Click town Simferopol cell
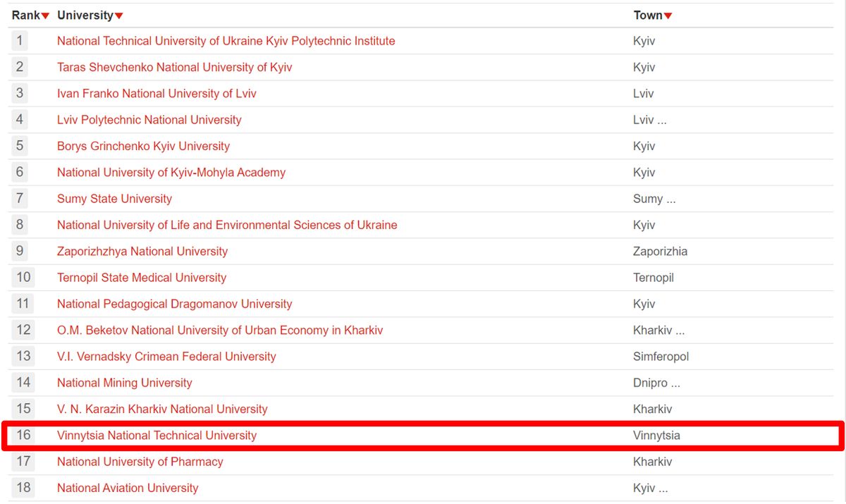This screenshot has width=846, height=504. pos(661,357)
